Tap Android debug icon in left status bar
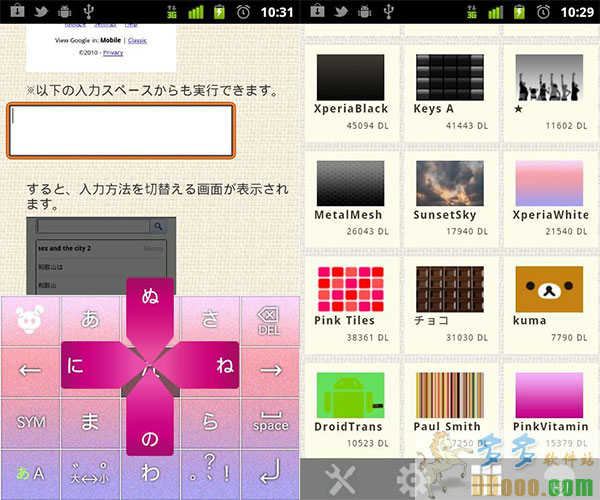 pyautogui.click(x=65, y=11)
